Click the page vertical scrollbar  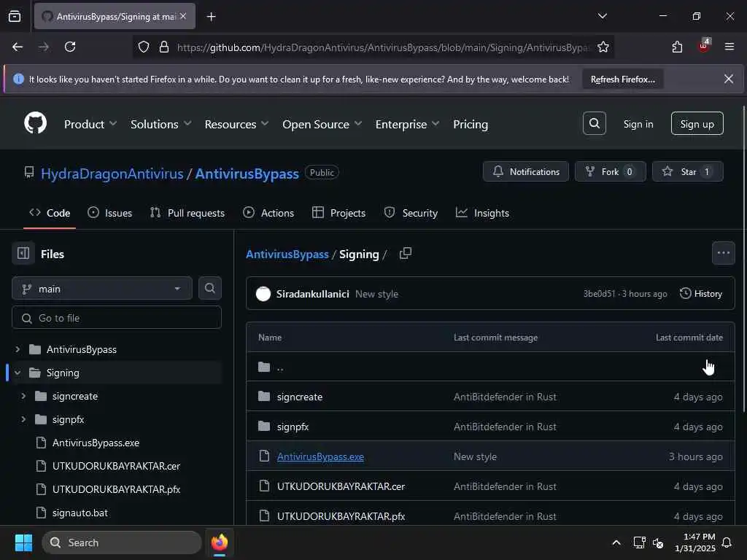coord(743,260)
